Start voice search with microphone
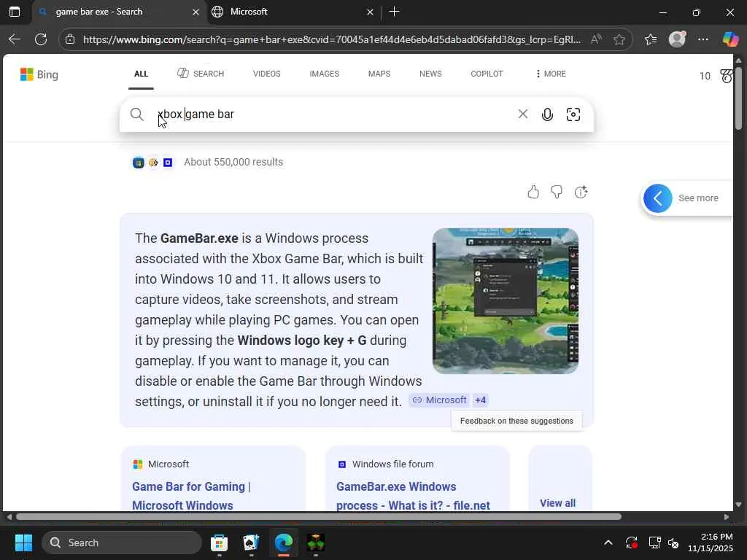The image size is (747, 560). [547, 114]
